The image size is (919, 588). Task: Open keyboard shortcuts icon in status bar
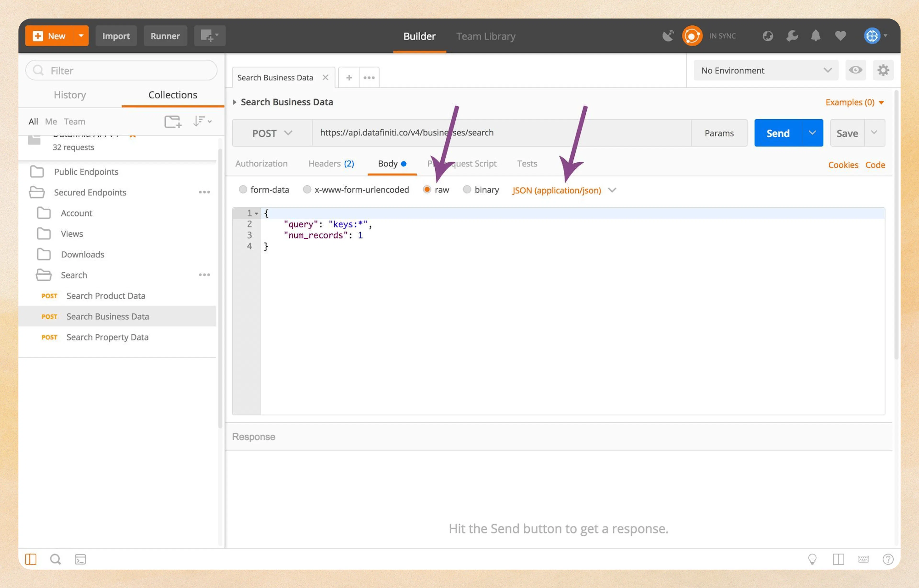(x=864, y=559)
